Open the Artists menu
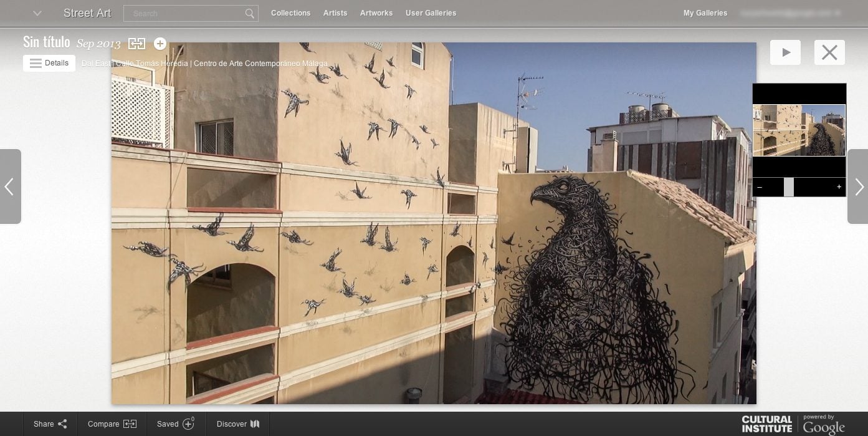 click(x=335, y=13)
